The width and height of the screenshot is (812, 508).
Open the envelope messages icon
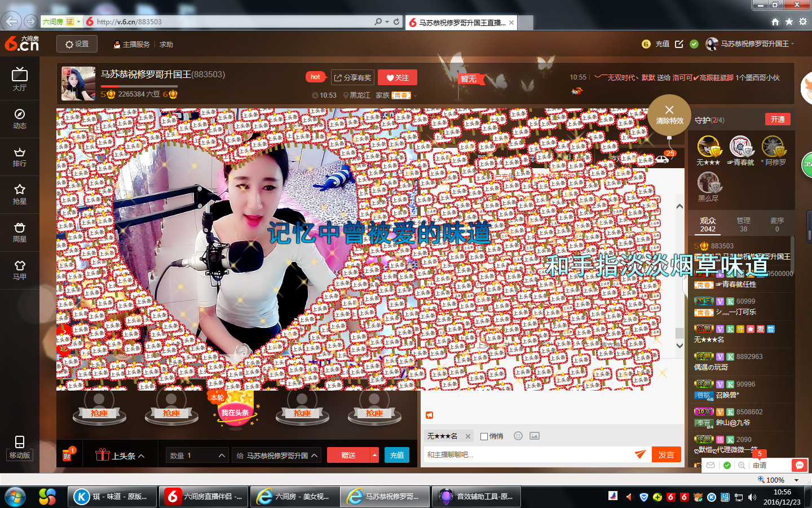pyautogui.click(x=710, y=465)
